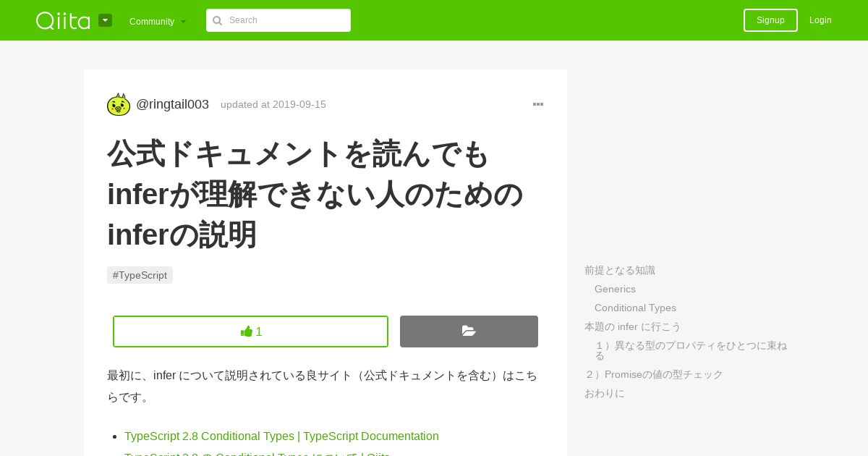Stock the article with folder button
868x456 pixels.
click(469, 332)
